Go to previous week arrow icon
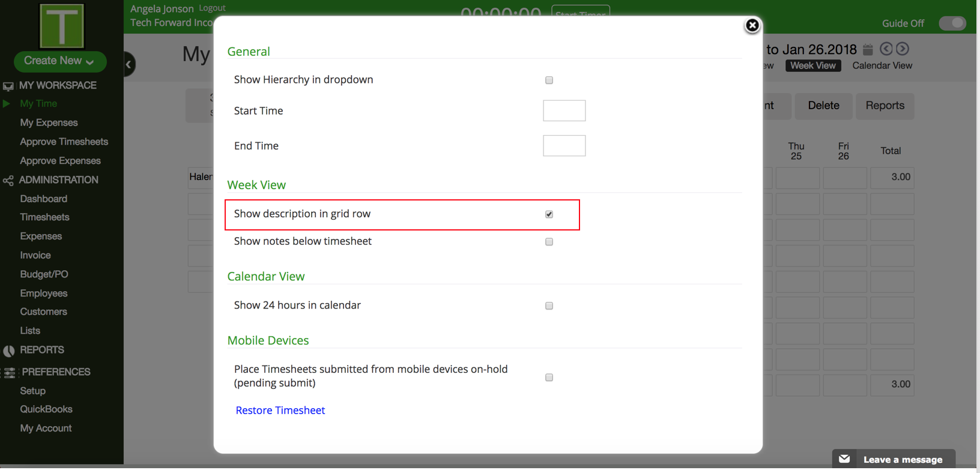 pyautogui.click(x=886, y=49)
